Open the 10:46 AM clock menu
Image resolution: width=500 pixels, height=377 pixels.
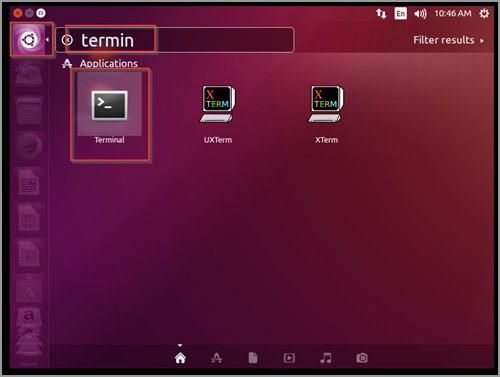453,13
